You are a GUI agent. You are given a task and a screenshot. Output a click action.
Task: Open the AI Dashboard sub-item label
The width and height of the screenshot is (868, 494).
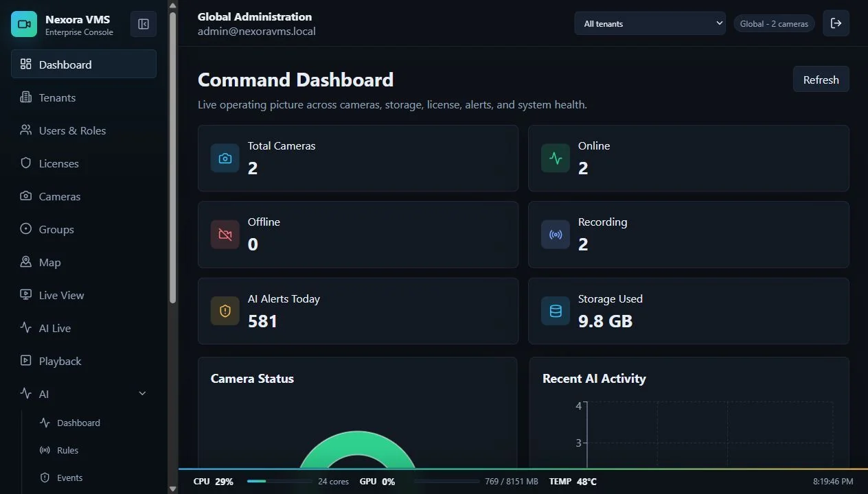[x=78, y=423]
